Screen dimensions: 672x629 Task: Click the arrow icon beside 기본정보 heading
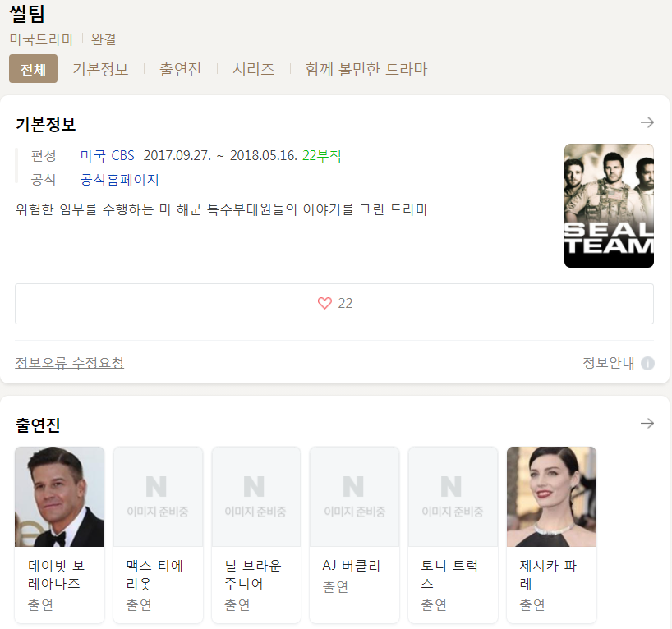[x=647, y=122]
